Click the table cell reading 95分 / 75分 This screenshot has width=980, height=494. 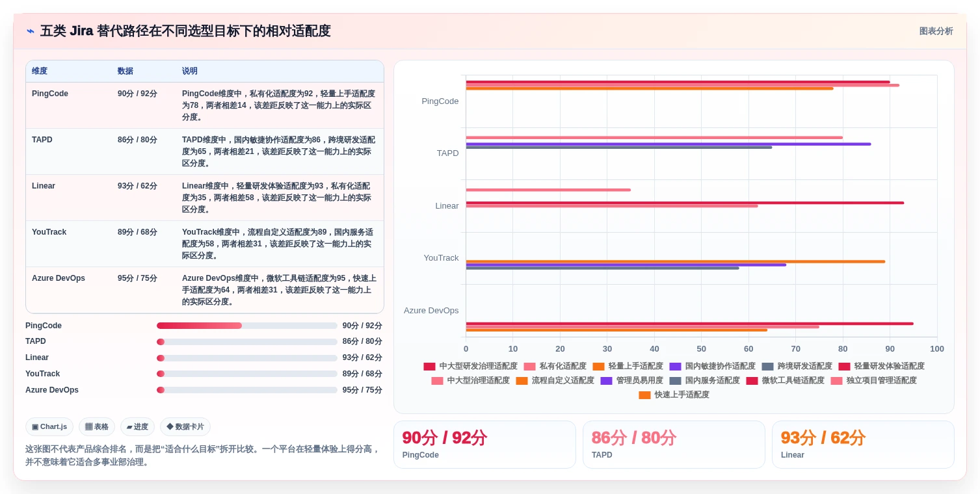[x=137, y=278]
